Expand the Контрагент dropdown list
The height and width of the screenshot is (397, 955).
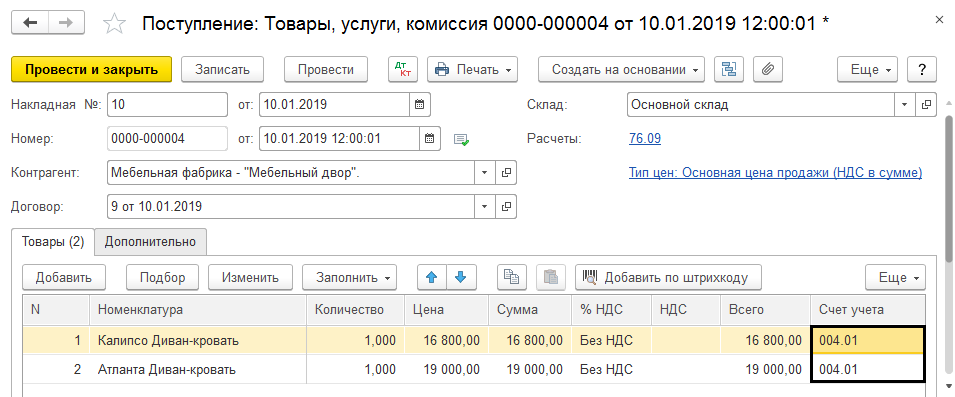pos(485,173)
